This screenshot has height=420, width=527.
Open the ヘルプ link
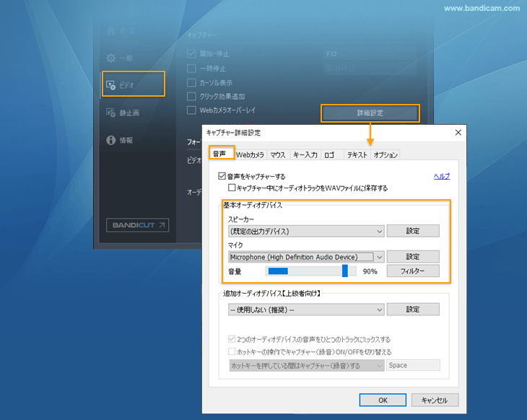click(x=442, y=176)
